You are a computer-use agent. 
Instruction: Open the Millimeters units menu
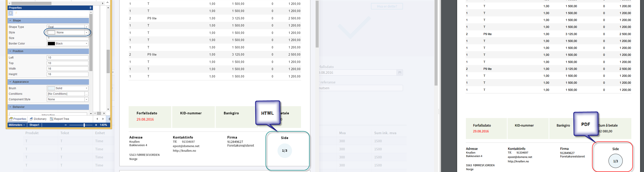[x=17, y=125]
